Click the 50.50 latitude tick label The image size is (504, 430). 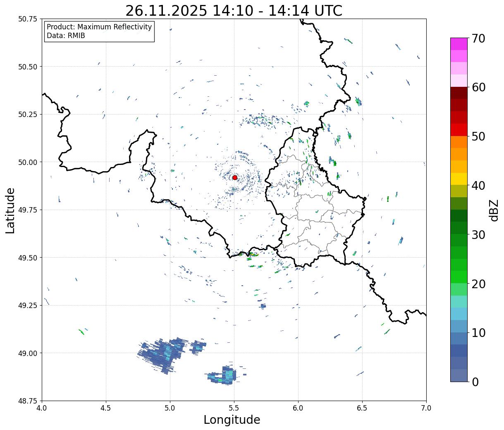click(28, 67)
